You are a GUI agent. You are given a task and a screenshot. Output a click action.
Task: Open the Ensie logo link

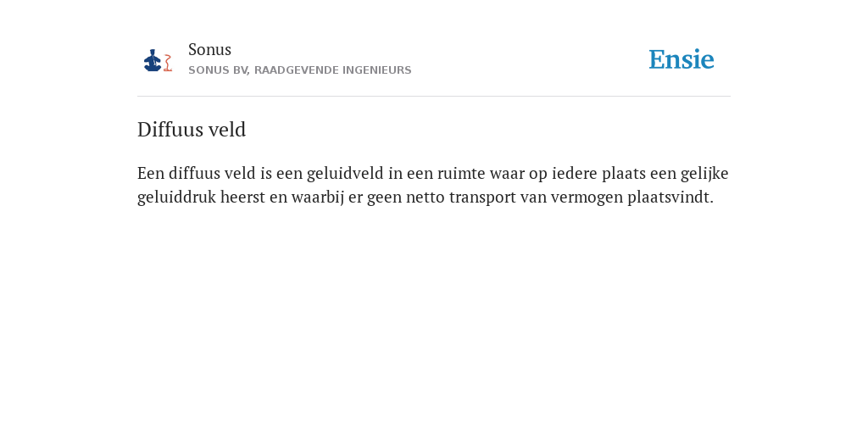pyautogui.click(x=682, y=59)
